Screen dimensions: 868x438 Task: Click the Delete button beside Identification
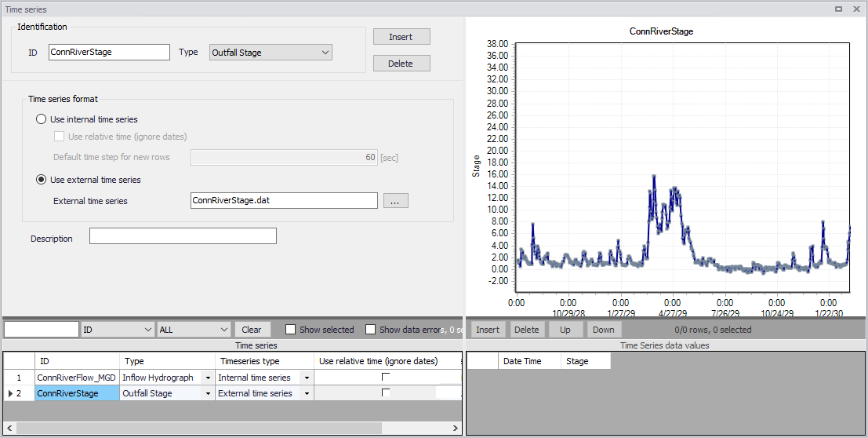coord(401,64)
